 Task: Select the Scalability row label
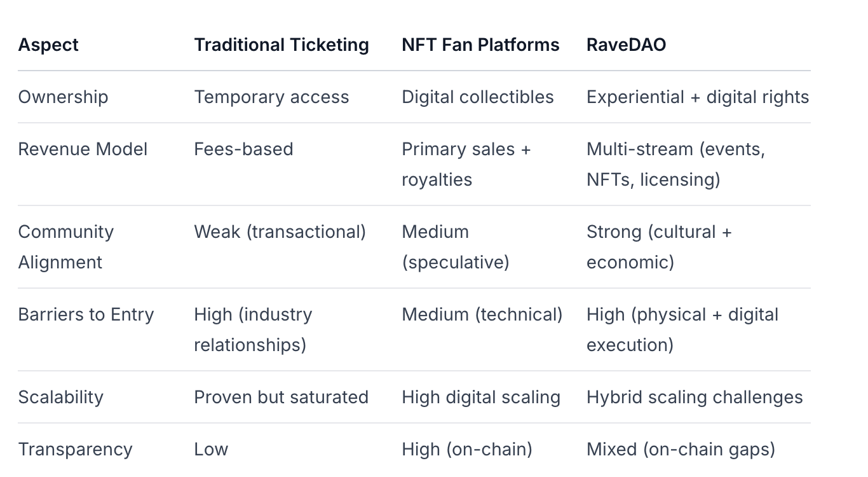[60, 397]
